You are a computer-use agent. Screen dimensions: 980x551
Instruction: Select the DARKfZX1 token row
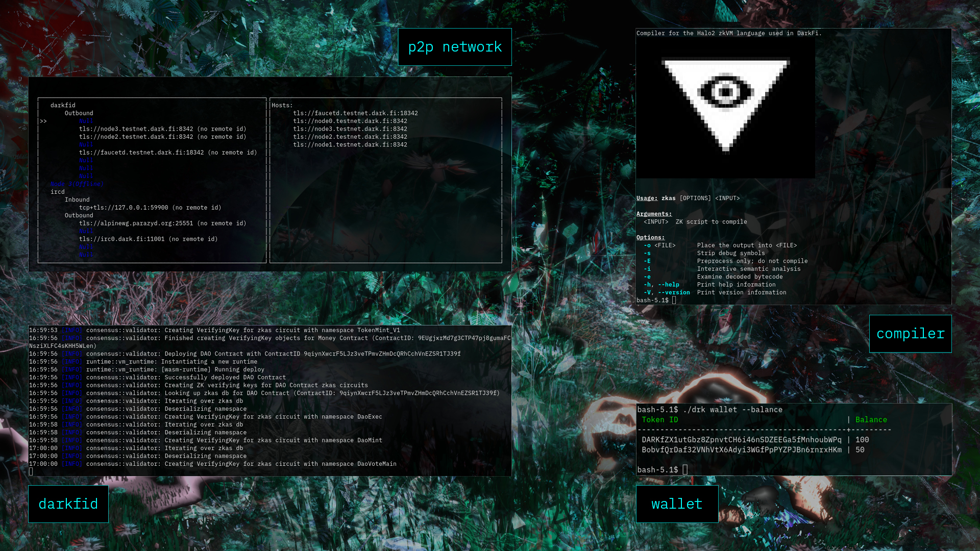tap(741, 440)
